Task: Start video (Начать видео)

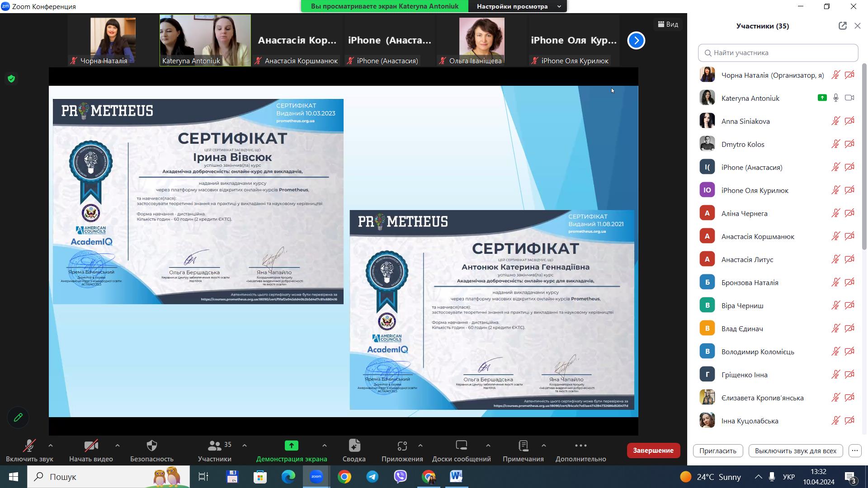Action: pyautogui.click(x=91, y=446)
